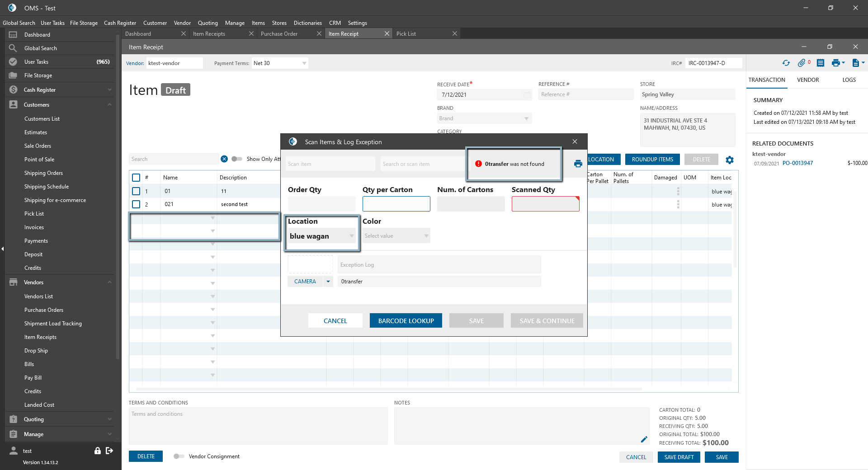Expand the Cash Register sidebar section
This screenshot has width=868, height=470.
click(110, 90)
